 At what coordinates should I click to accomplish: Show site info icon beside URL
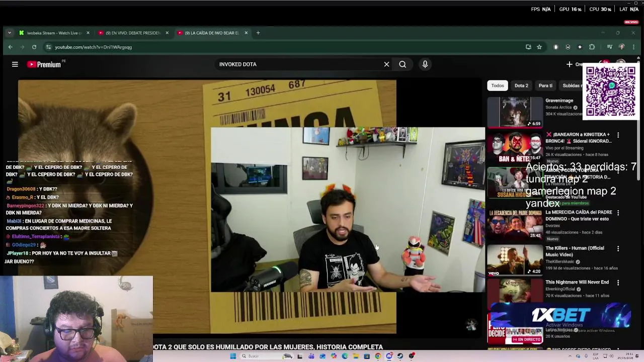point(48,47)
